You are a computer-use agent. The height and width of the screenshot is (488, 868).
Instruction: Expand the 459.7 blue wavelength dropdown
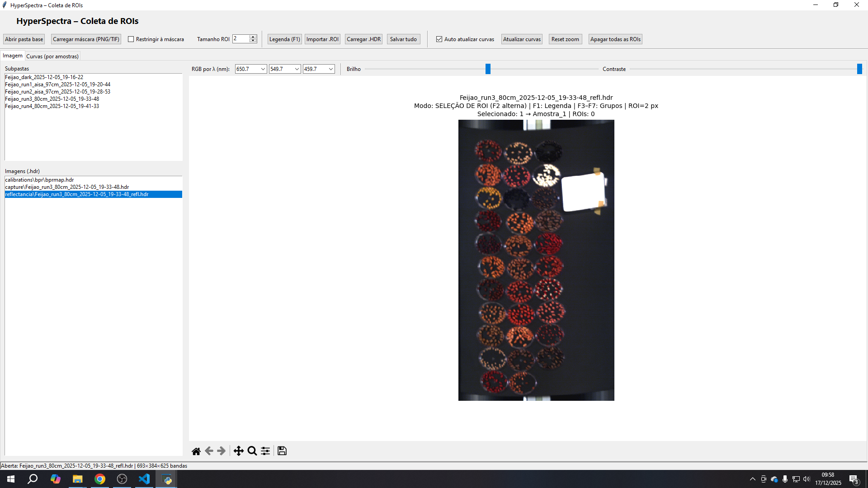pyautogui.click(x=330, y=69)
